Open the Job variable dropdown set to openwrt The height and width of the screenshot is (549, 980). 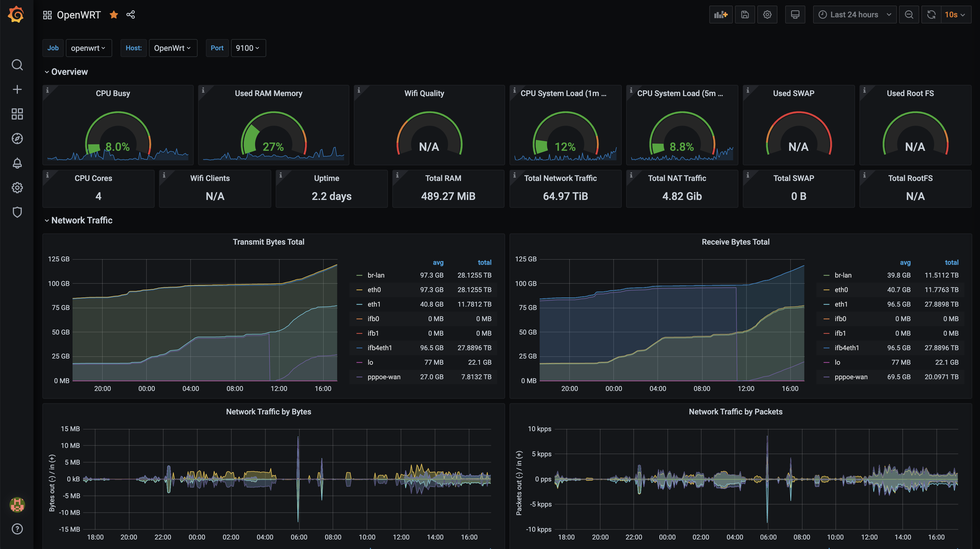(x=88, y=48)
